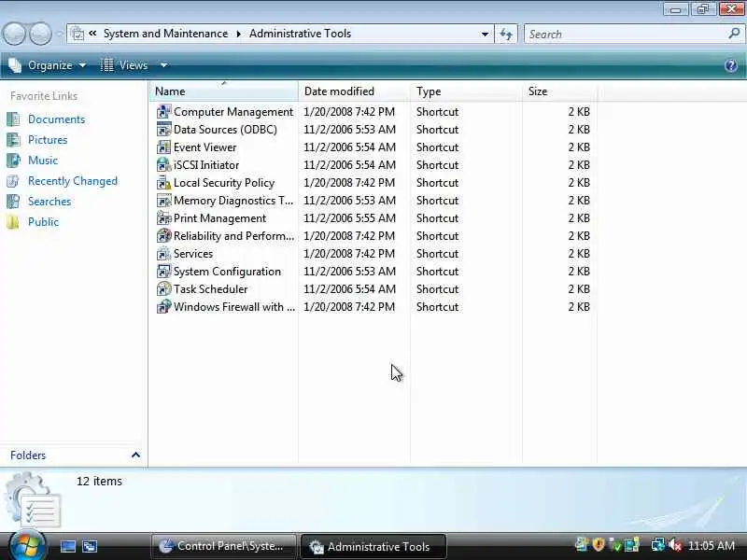This screenshot has width=747, height=560.
Task: Click the Forward navigation arrow button
Action: pyautogui.click(x=40, y=35)
